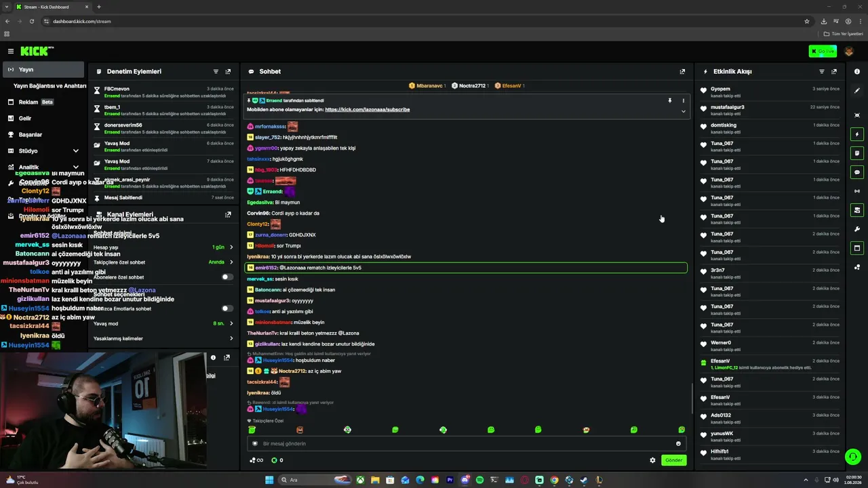Toggle the chat bubble panel button

(857, 172)
